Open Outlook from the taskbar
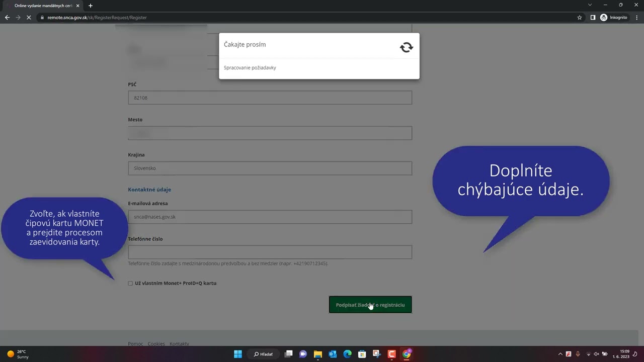The height and width of the screenshot is (362, 644). 333,354
